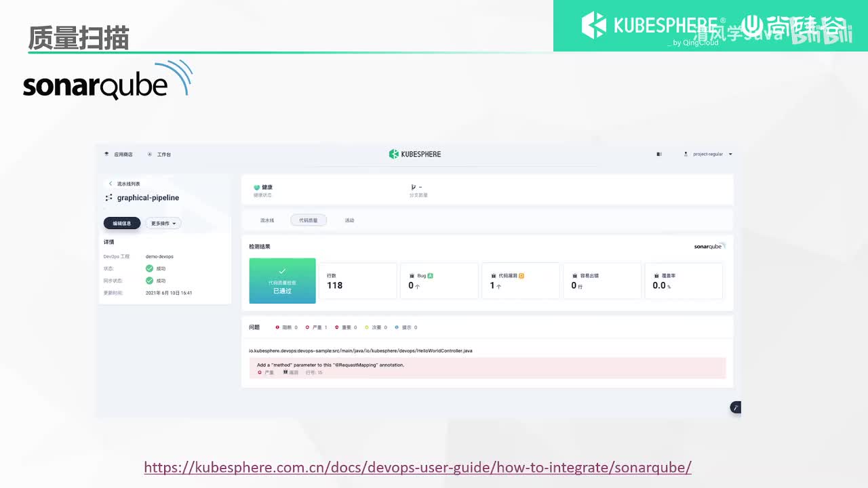Click the icon in the 容易出错 card

tap(574, 276)
